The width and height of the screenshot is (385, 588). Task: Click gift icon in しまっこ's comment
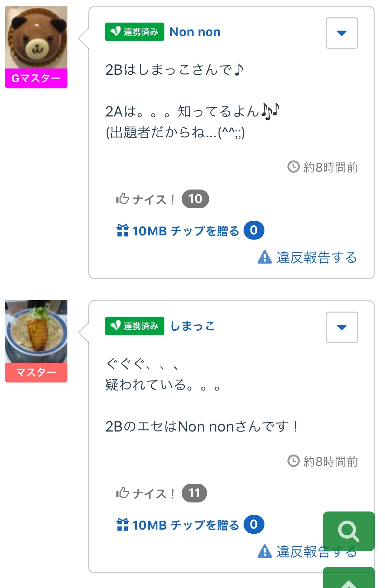(x=123, y=525)
